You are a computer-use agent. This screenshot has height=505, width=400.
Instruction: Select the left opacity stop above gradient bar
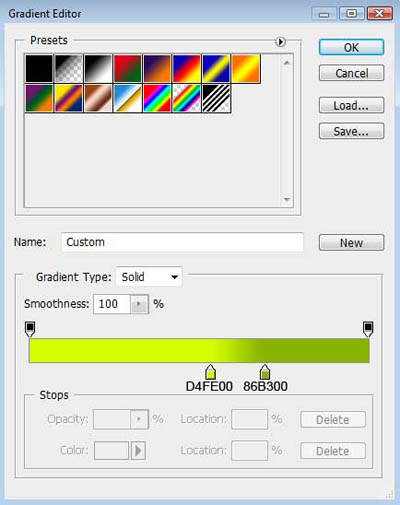coord(30,329)
